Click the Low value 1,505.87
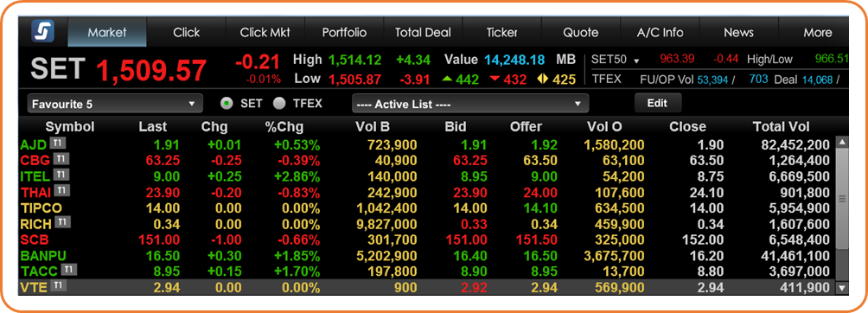868x313 pixels. [x=354, y=80]
